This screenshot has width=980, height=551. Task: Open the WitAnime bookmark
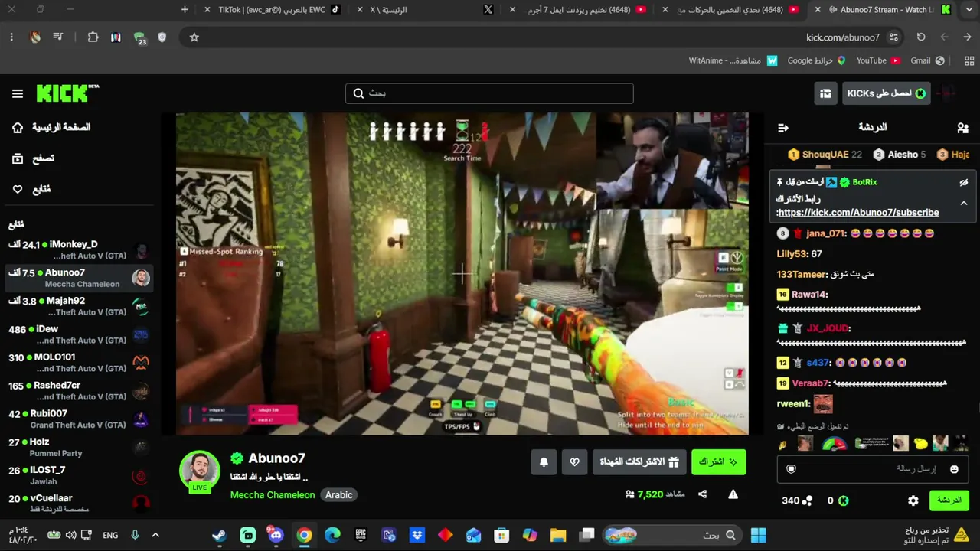coord(733,60)
